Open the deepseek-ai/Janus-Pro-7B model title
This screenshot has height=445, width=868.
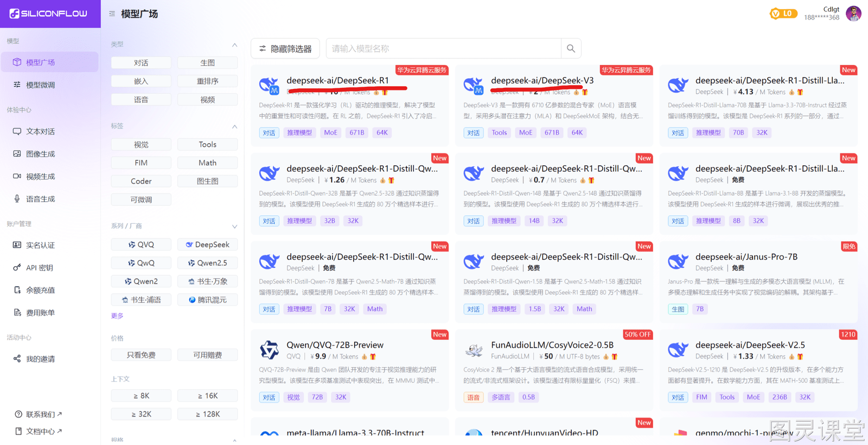tap(746, 257)
